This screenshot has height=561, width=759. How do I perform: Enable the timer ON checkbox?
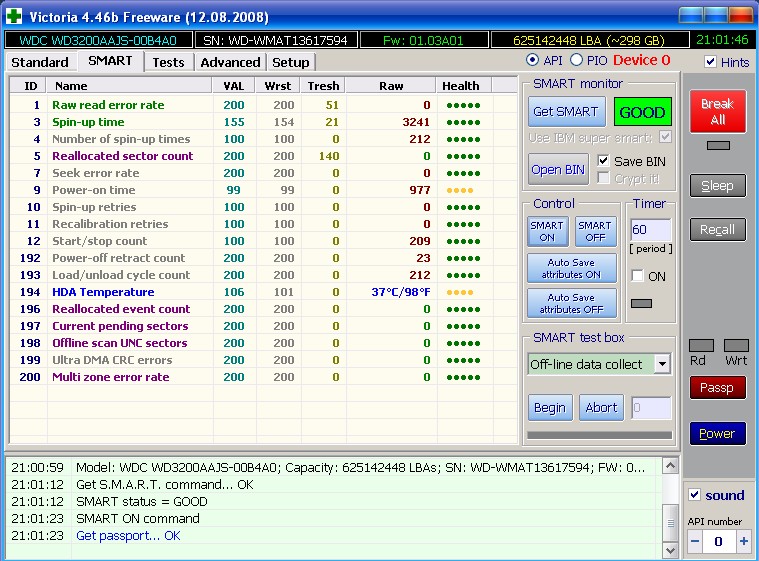[638, 276]
